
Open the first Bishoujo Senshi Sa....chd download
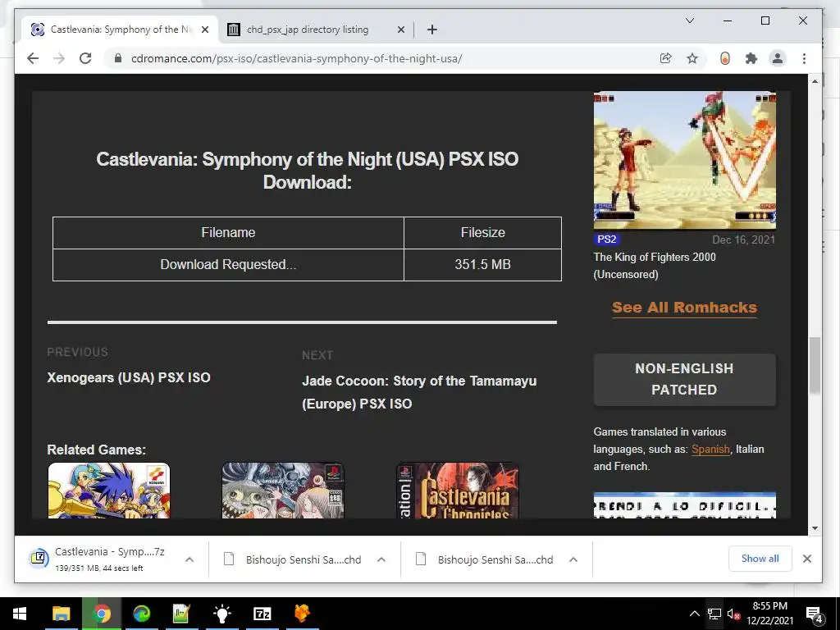[x=293, y=559]
